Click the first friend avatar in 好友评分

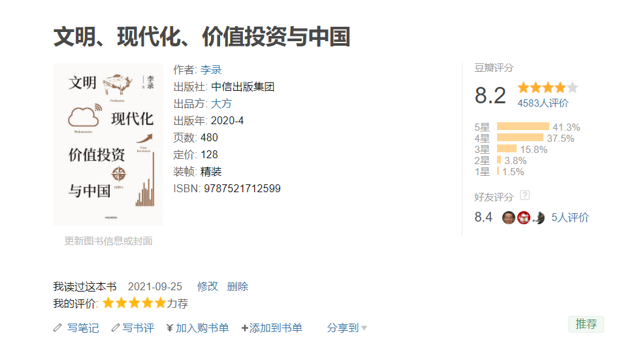[509, 218]
